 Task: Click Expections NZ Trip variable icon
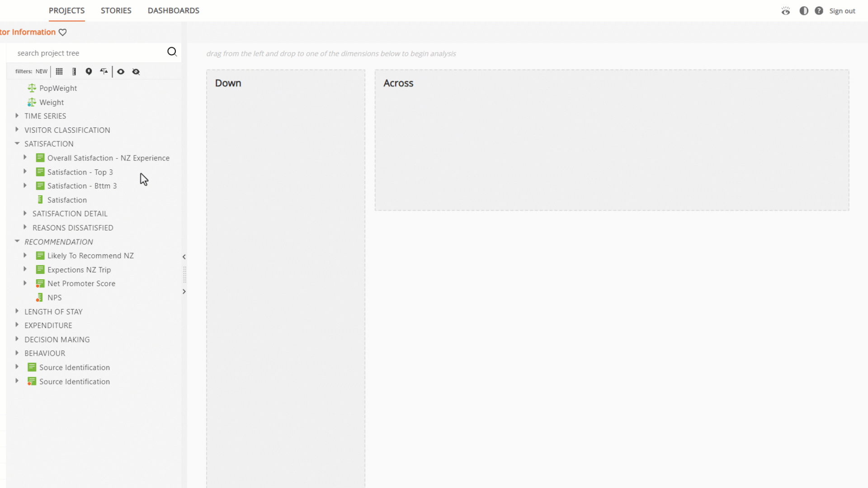[40, 269]
